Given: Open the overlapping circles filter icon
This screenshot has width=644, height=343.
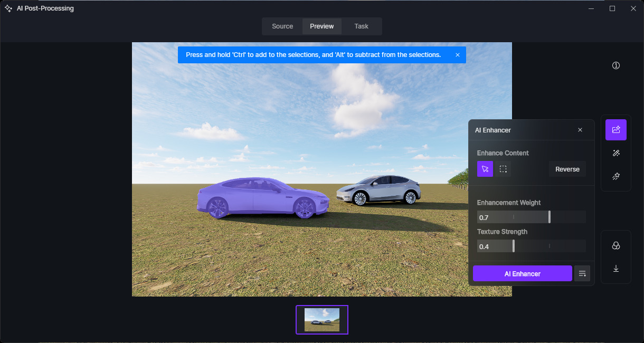Looking at the screenshot, I should pos(615,245).
